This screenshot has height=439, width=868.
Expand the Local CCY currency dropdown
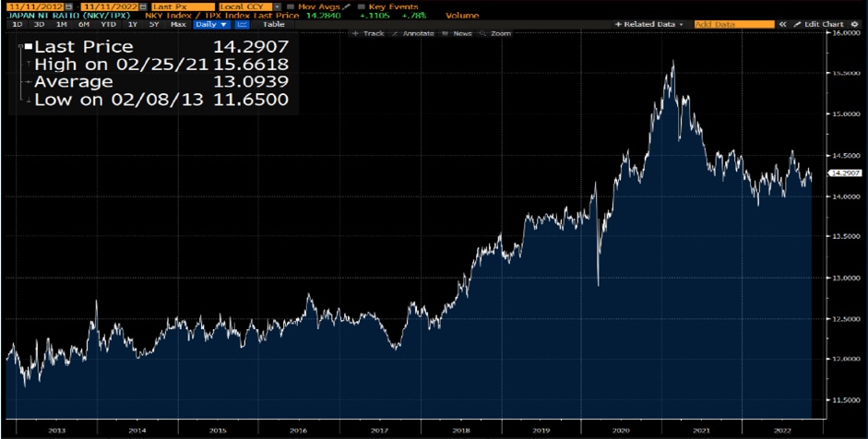(275, 6)
